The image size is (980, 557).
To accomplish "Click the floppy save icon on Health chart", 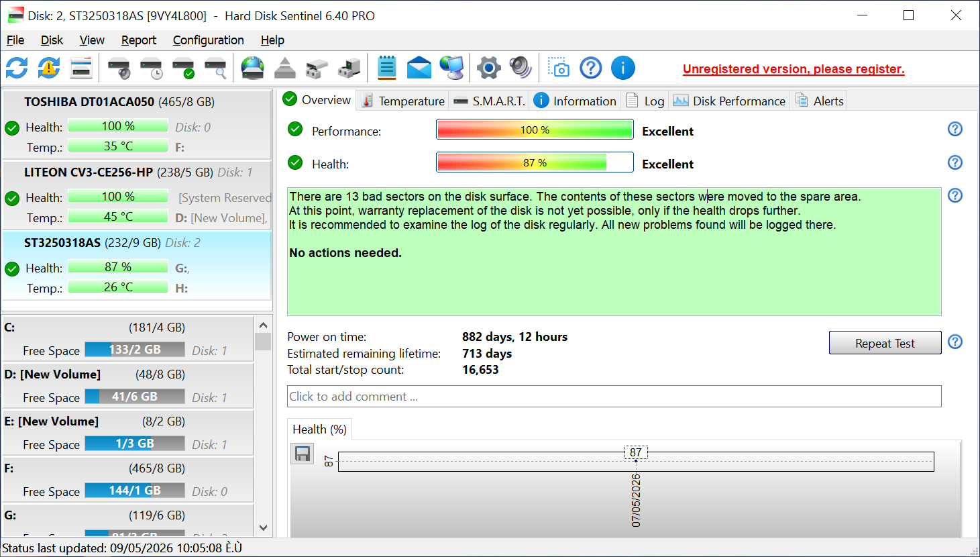I will pyautogui.click(x=303, y=454).
